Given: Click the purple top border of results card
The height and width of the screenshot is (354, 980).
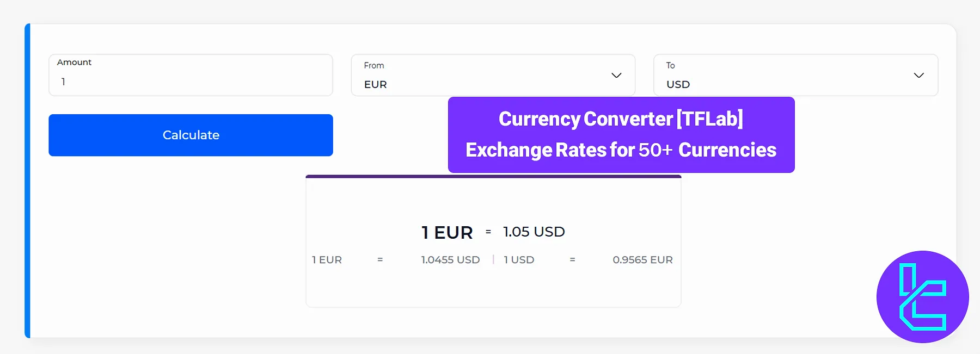Looking at the screenshot, I should click(x=493, y=176).
